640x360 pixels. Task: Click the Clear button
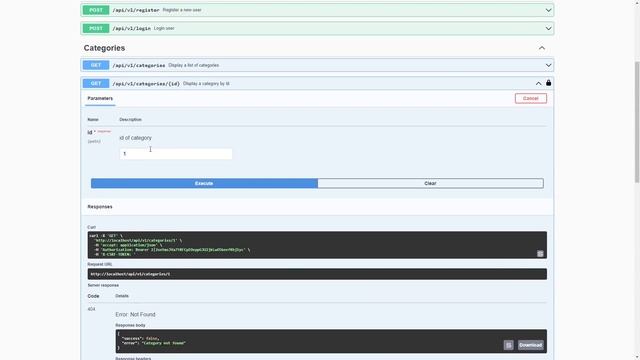[x=430, y=183]
